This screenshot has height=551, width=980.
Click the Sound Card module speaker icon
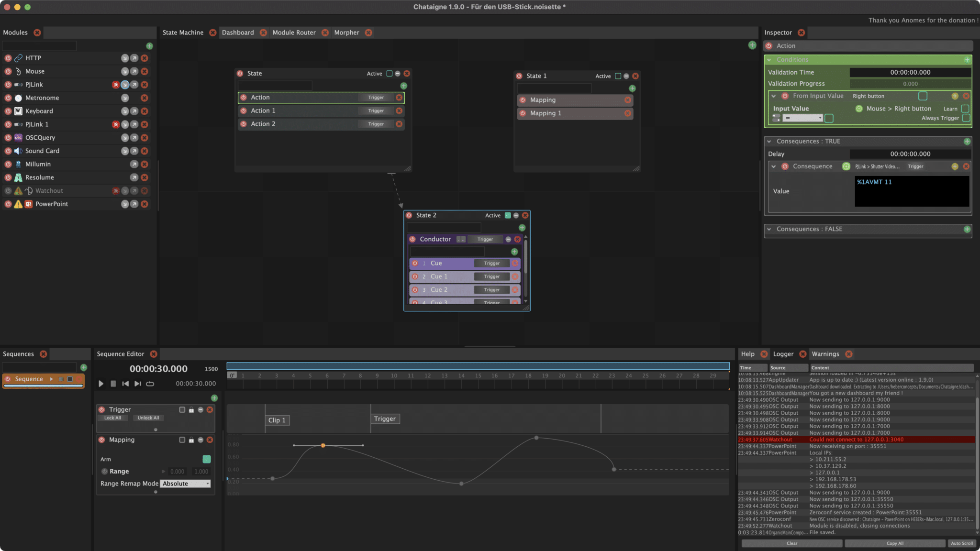click(x=18, y=151)
